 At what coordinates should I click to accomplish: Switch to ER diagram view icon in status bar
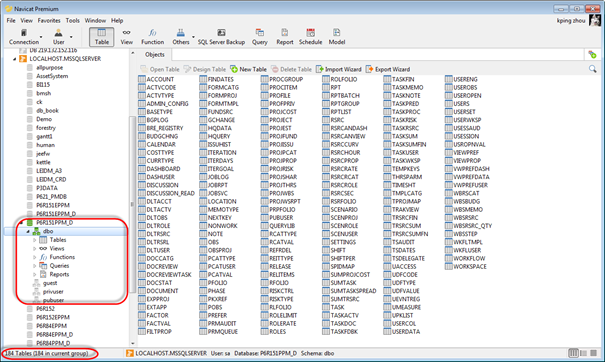coord(593,353)
